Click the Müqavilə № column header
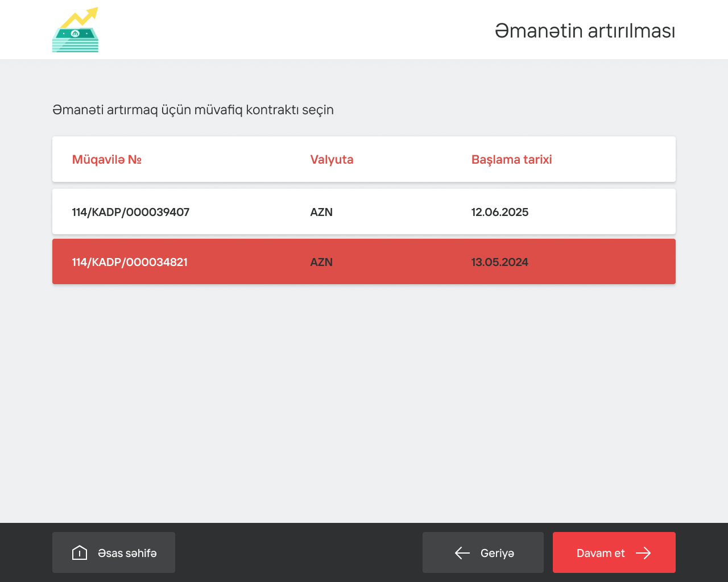Screen dimensions: 728x582 tap(107, 160)
